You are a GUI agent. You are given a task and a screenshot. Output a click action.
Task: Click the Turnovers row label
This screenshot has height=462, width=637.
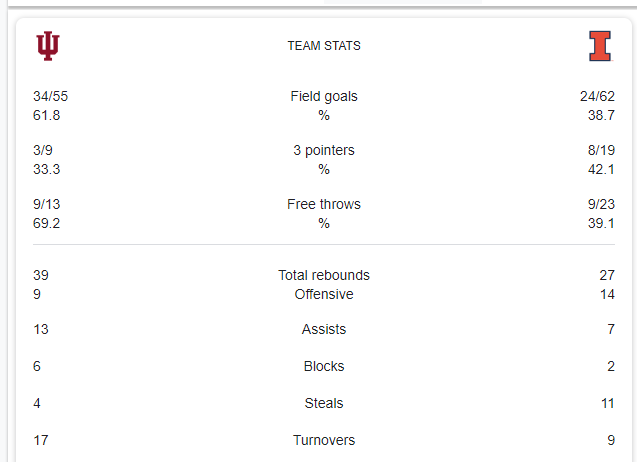pyautogui.click(x=324, y=441)
